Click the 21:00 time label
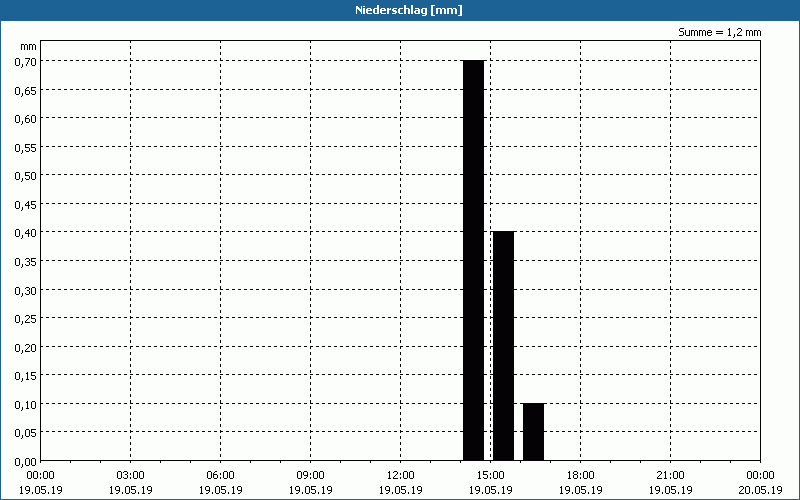This screenshot has height=500, width=800. pyautogui.click(x=670, y=475)
